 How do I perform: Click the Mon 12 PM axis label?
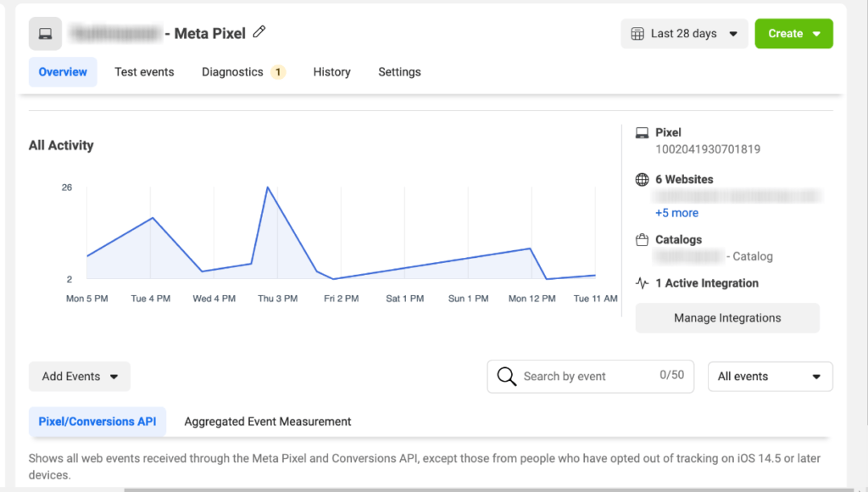(532, 299)
